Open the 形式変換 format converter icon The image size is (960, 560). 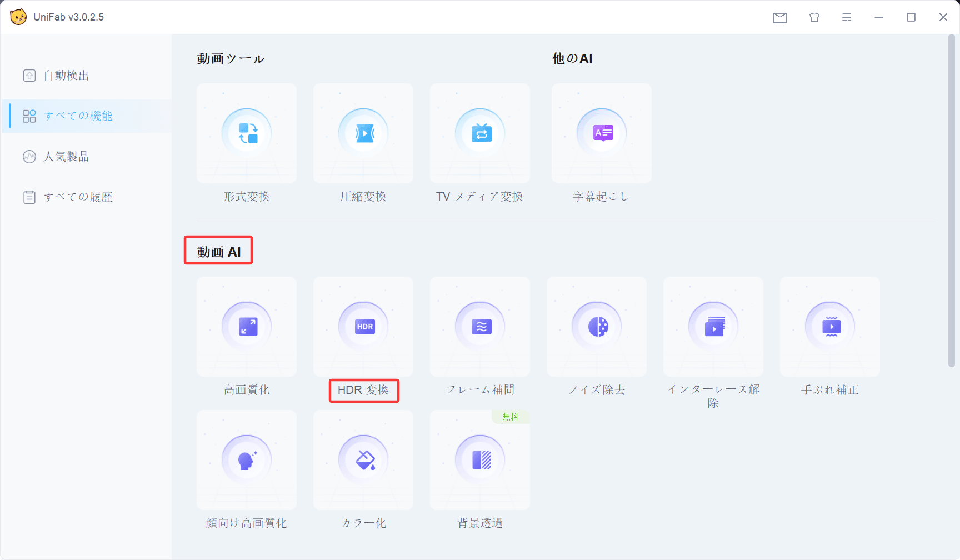pyautogui.click(x=247, y=134)
